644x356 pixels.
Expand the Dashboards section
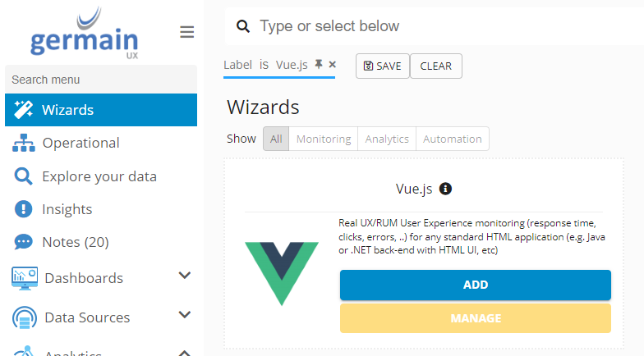[185, 276]
